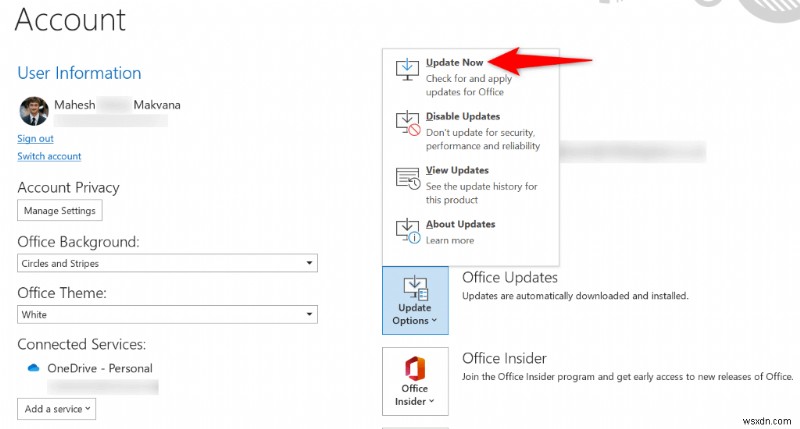Click the Office Insider heading text
The height and width of the screenshot is (429, 800).
(504, 359)
